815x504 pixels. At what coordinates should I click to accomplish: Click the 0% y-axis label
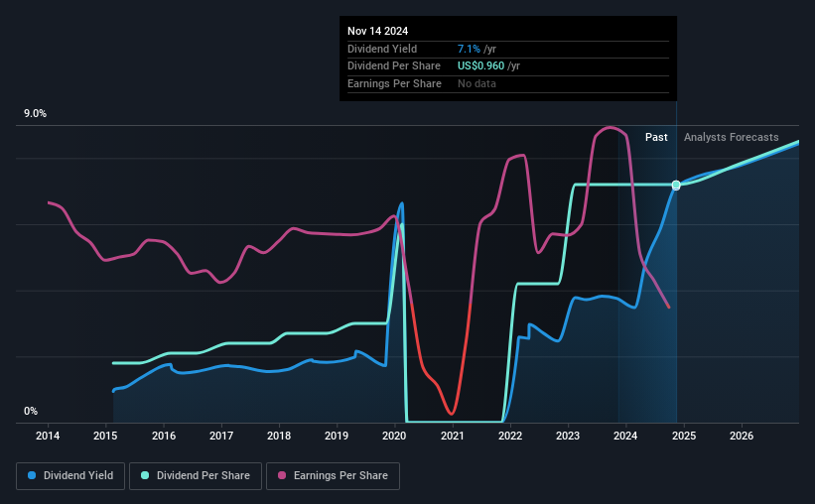(31, 411)
